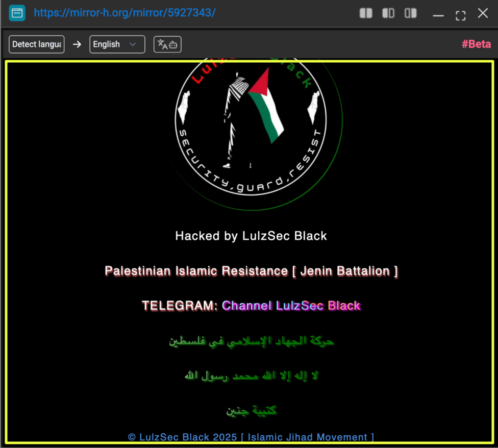498x448 pixels.
Task: Click the AI translate button
Action: (167, 44)
